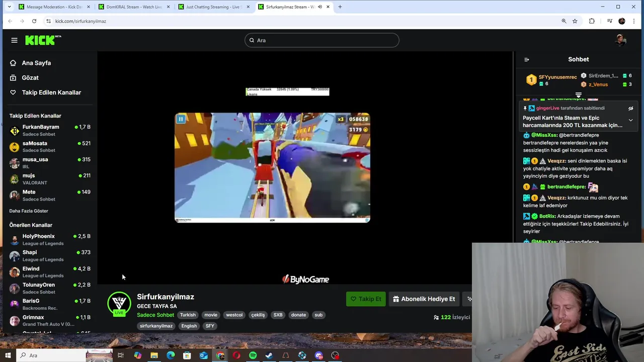
Task: Open the Kick hamburger menu
Action: pyautogui.click(x=14, y=40)
